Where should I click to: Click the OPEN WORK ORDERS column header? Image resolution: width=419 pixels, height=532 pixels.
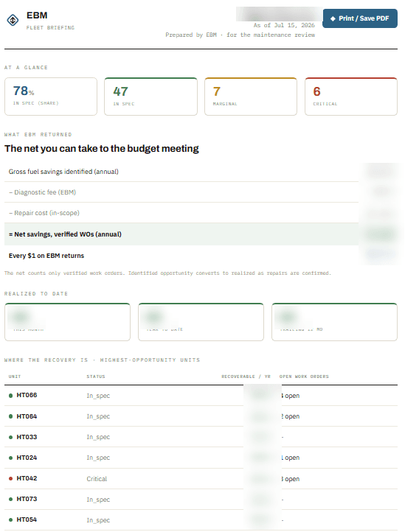[x=304, y=377]
